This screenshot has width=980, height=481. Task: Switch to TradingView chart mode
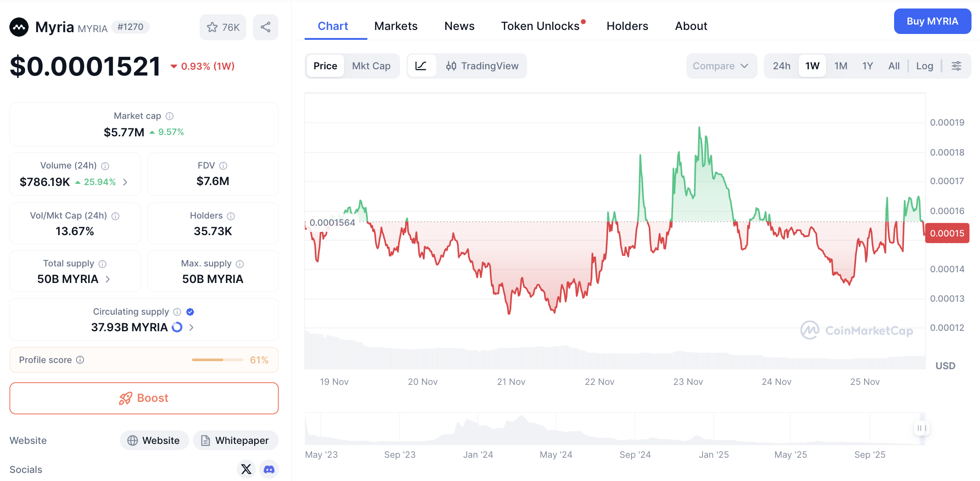click(482, 66)
